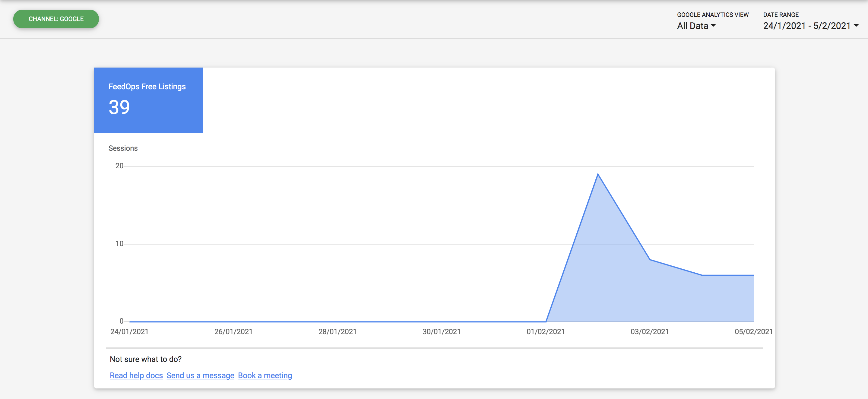Viewport: 868px width, 399px height.
Task: Click the CHANNEL: GOOGLE green button
Action: point(56,19)
